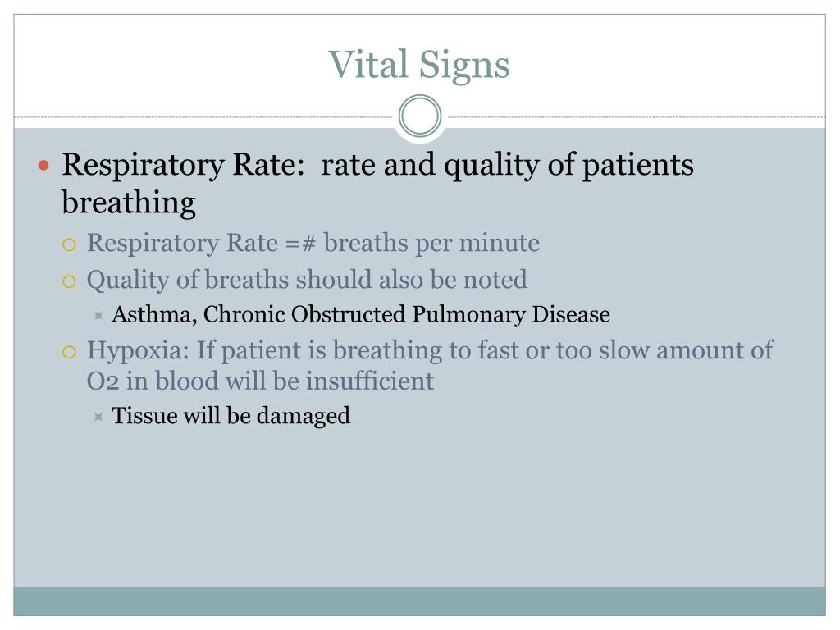Click the dashed divider line left of circle
Viewport: 840px width, 630px height.
click(x=203, y=116)
